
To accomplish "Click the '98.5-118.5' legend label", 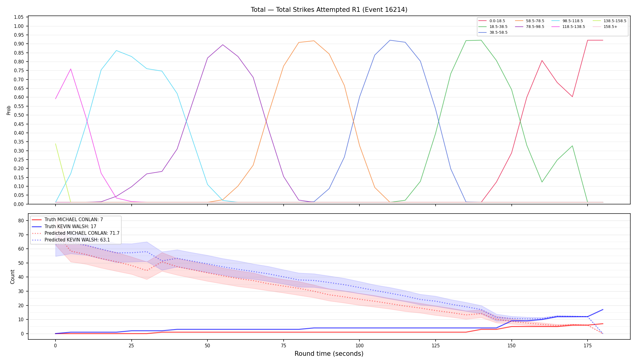I will pos(573,21).
